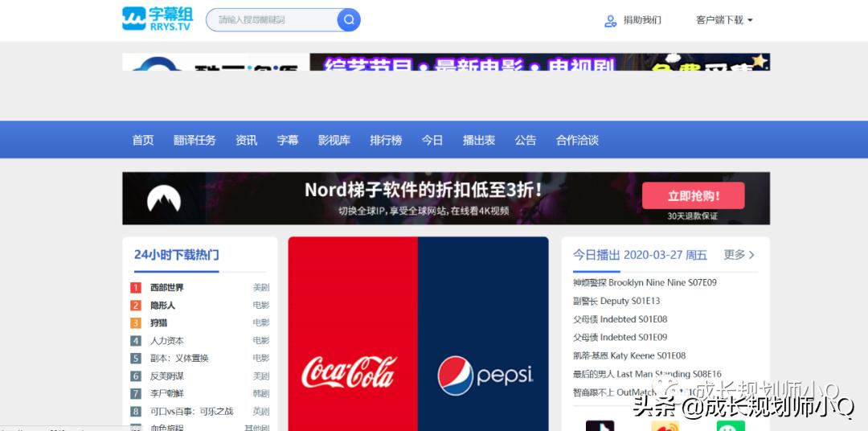Click 韩剧 tag beside 李尸朝鲜
This screenshot has width=868, height=431.
(x=261, y=394)
